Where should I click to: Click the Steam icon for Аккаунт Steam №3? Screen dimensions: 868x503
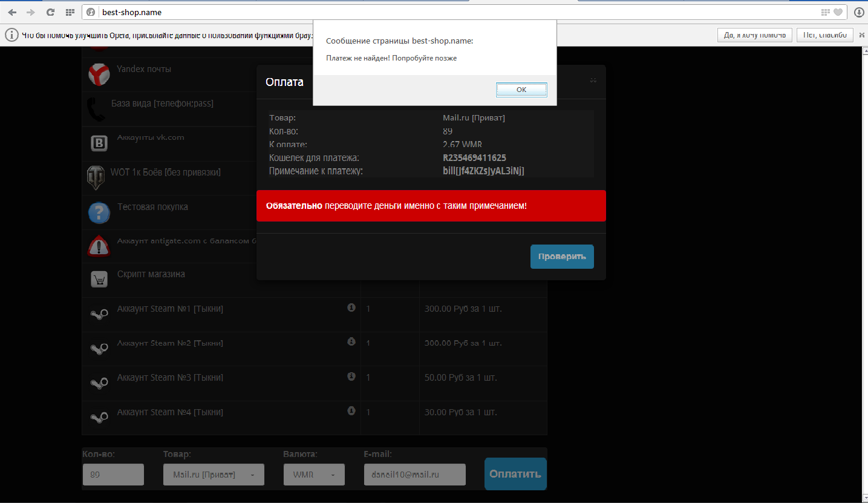[99, 383]
